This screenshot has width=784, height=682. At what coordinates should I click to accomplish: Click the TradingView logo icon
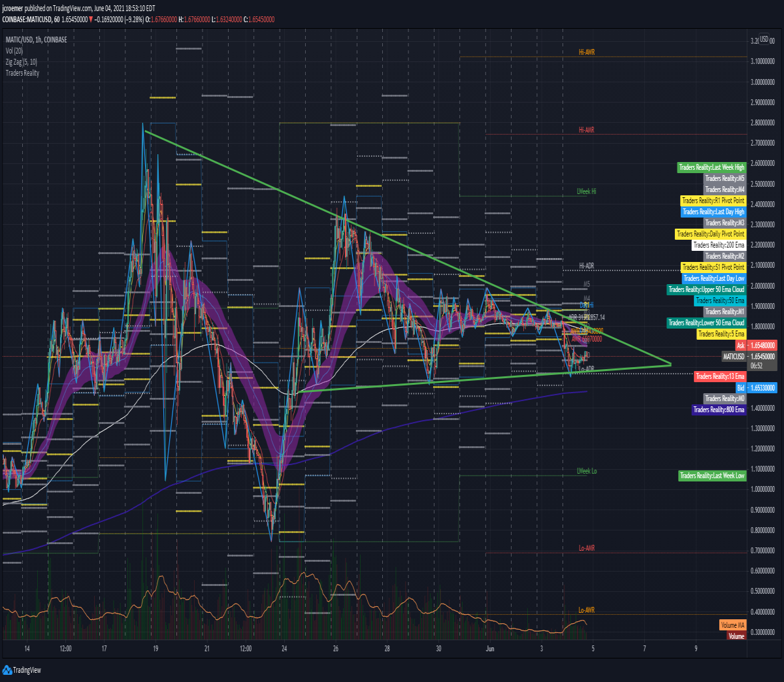[x=7, y=670]
